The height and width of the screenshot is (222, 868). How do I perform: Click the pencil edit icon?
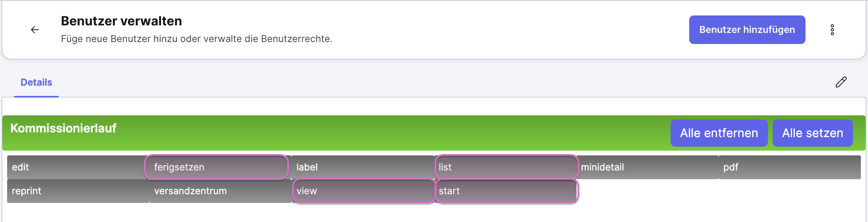pos(841,82)
